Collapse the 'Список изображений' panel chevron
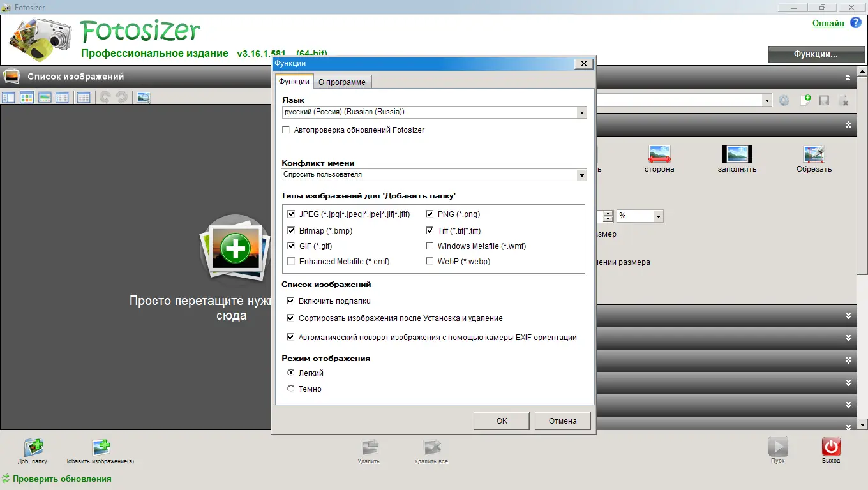 848,77
